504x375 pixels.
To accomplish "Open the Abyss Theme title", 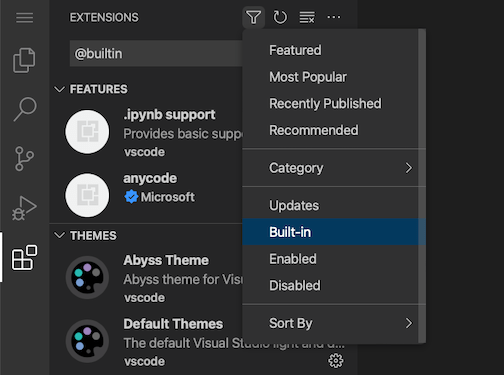I will [166, 260].
